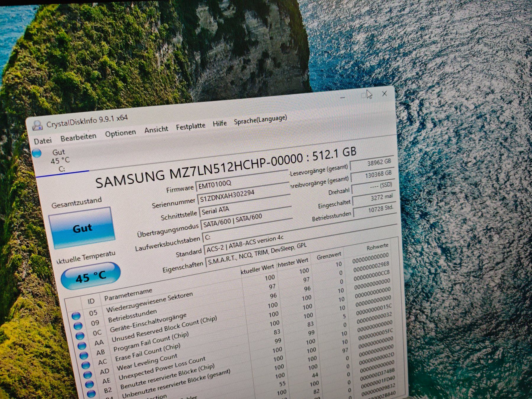The image size is (532, 399).
Task: Click the status dot for attribute 05
Action: coord(76,316)
